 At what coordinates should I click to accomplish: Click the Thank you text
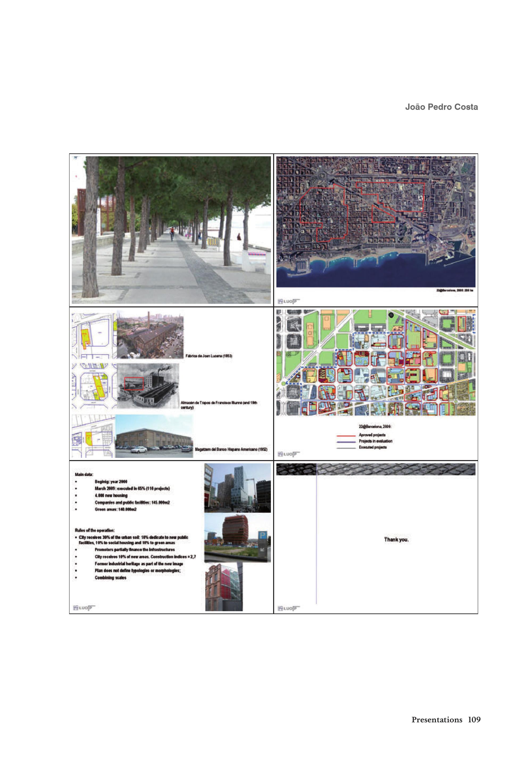click(396, 540)
